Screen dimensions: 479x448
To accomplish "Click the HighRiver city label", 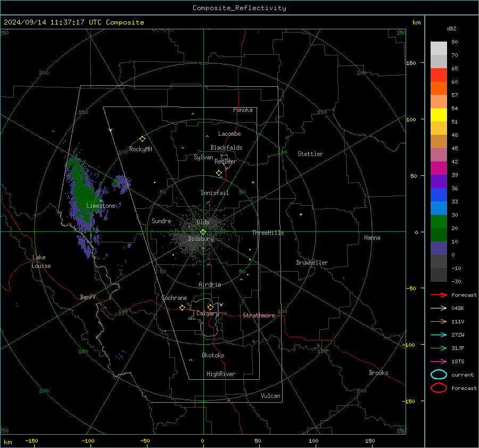I will (x=221, y=374).
